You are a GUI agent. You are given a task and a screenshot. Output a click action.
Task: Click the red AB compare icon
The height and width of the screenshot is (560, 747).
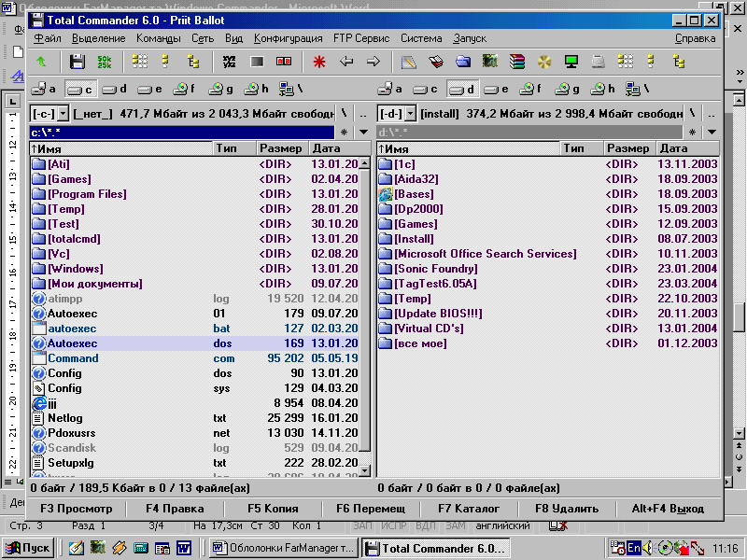point(284,61)
